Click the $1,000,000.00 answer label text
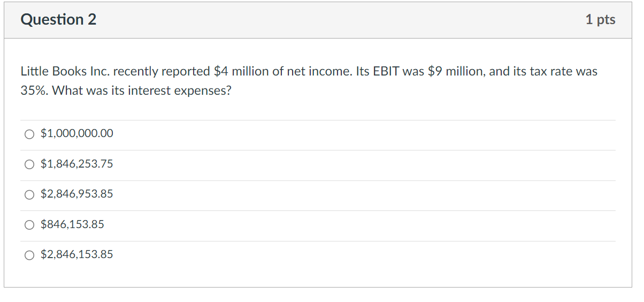The image size is (644, 302). pos(77,133)
